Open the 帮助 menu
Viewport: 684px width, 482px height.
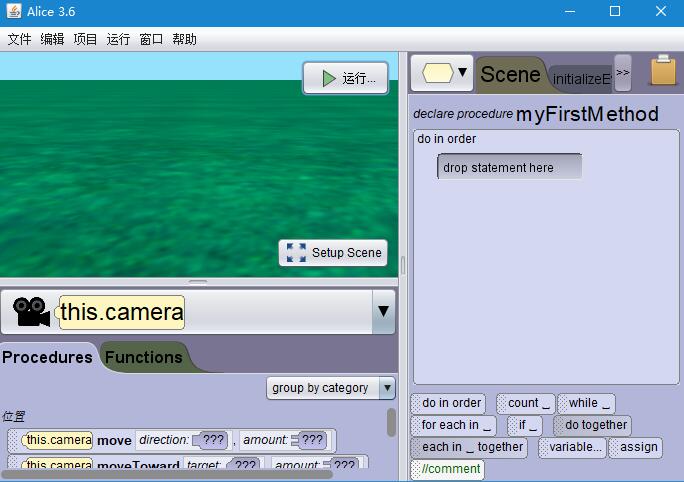pos(184,39)
